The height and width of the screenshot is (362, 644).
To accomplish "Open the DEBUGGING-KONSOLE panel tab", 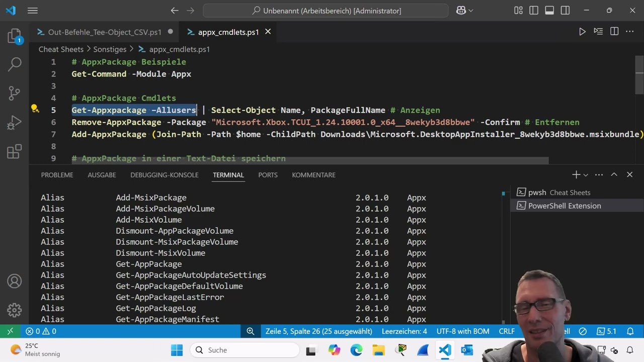I will [x=164, y=175].
